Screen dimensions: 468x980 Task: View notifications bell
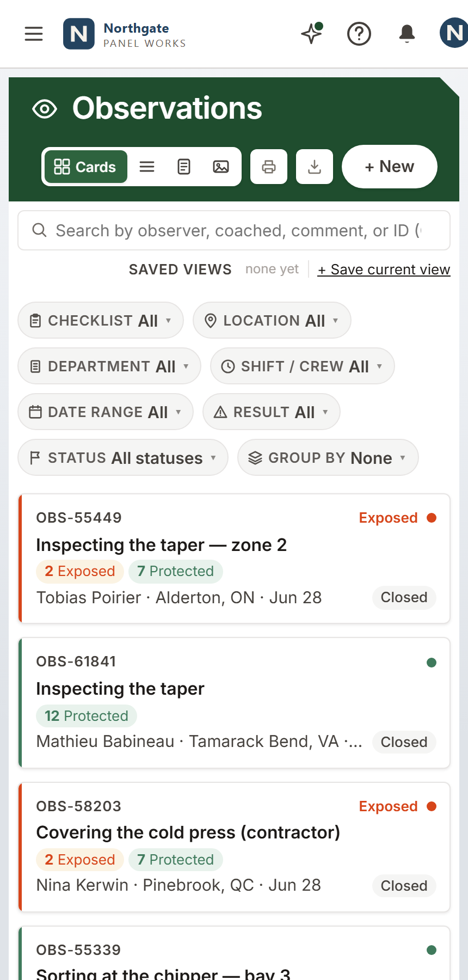407,34
